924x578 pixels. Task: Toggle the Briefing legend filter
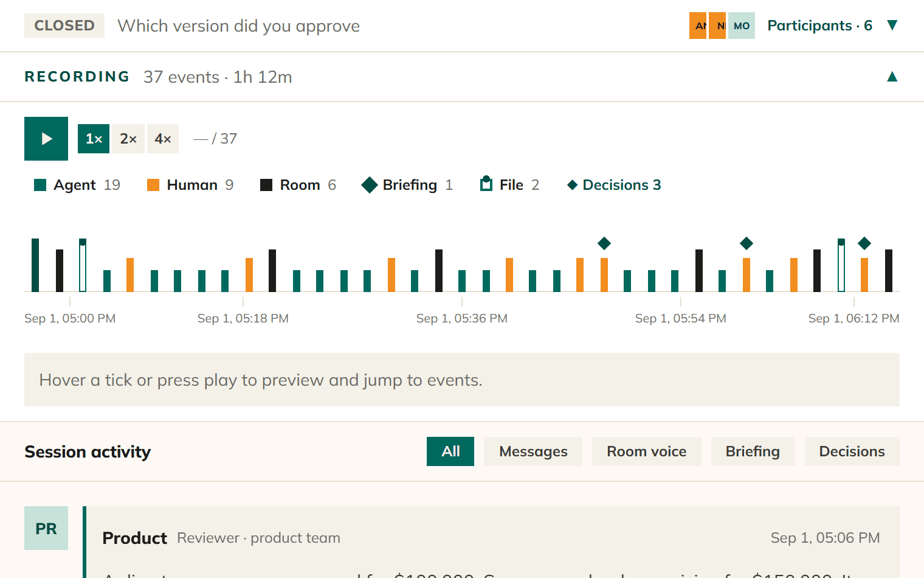407,185
